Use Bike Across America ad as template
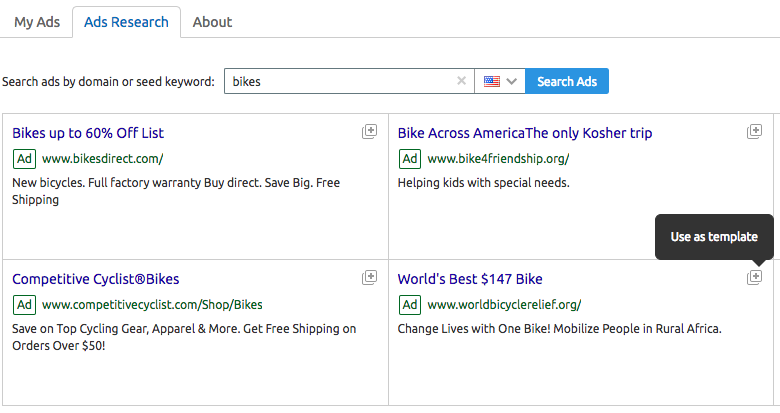The image size is (780, 413). (x=754, y=131)
